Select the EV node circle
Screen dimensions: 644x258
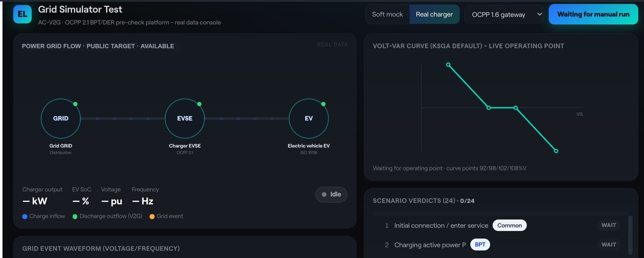tap(309, 118)
